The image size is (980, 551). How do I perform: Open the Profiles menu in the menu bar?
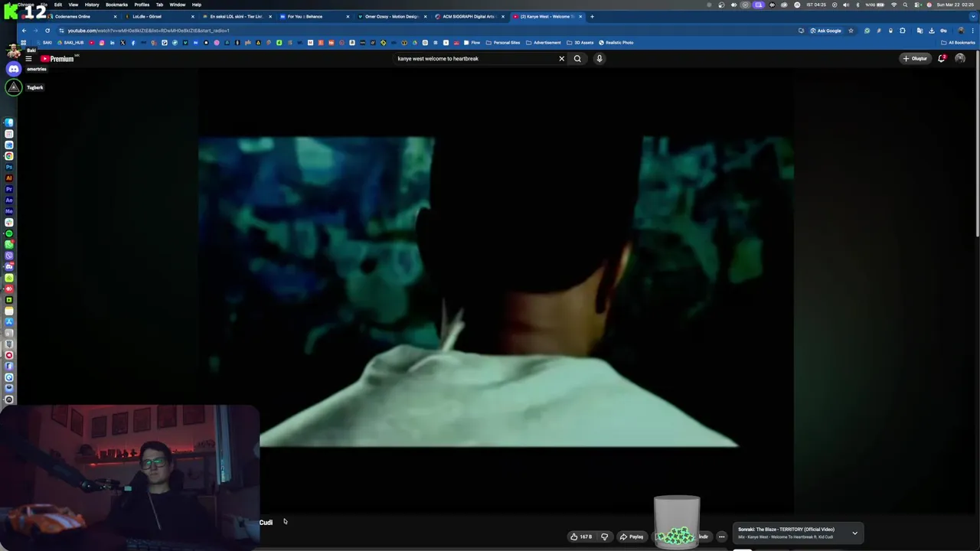[x=142, y=5]
